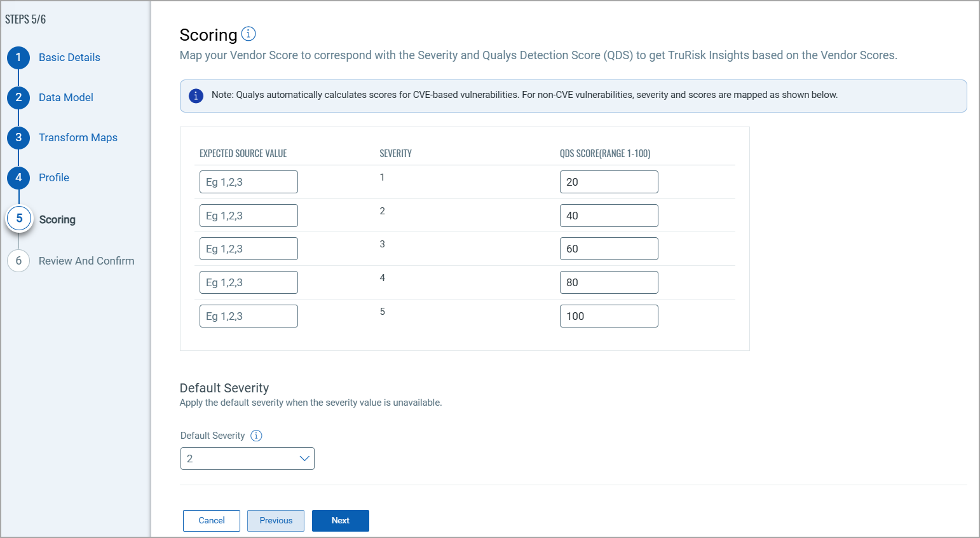The height and width of the screenshot is (538, 980).
Task: Click step 3 circle icon
Action: click(x=18, y=137)
